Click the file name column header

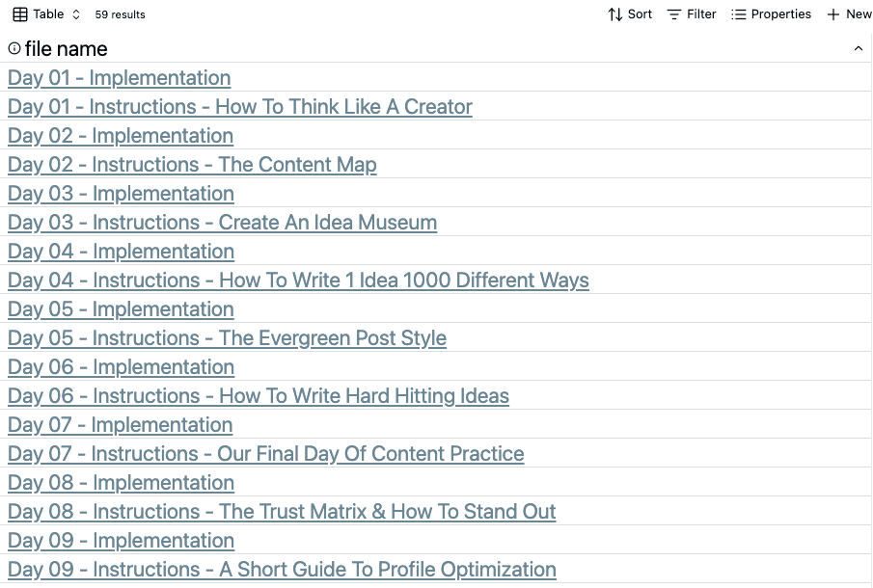tap(67, 49)
